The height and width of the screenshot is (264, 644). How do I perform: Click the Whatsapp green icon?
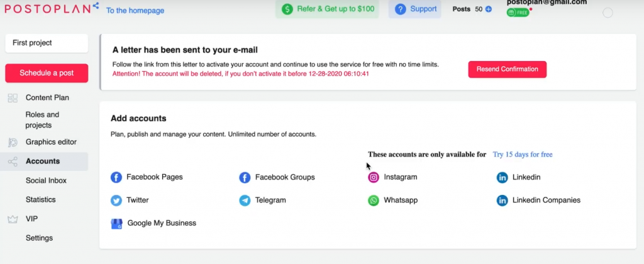[374, 201]
